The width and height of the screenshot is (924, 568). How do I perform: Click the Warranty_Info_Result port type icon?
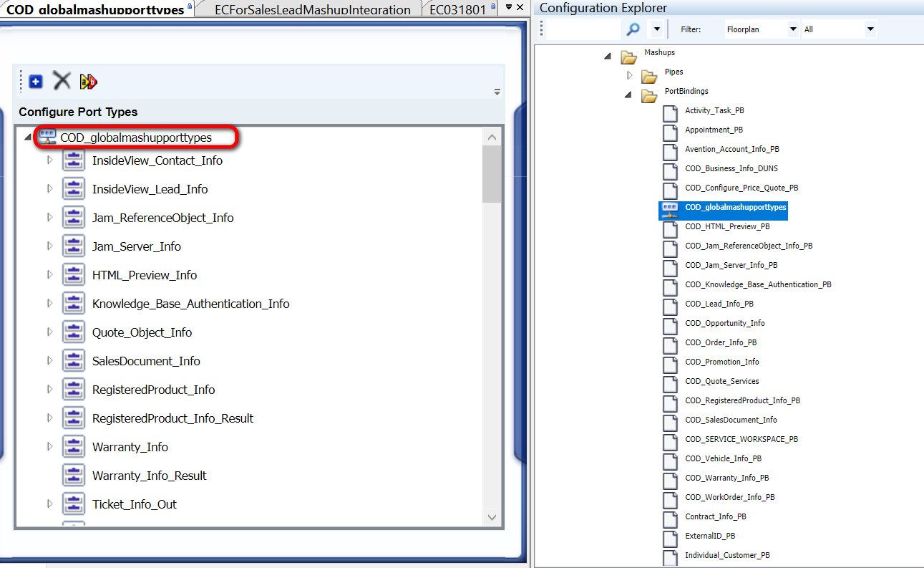[x=74, y=476]
